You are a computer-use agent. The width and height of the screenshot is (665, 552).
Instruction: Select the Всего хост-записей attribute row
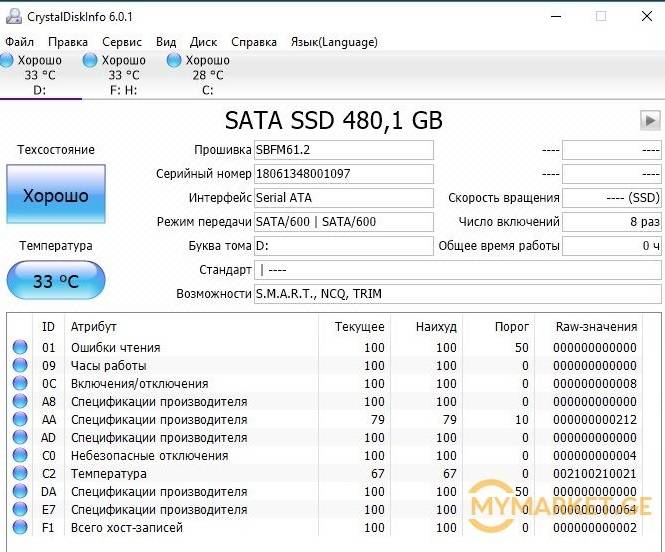325,528
